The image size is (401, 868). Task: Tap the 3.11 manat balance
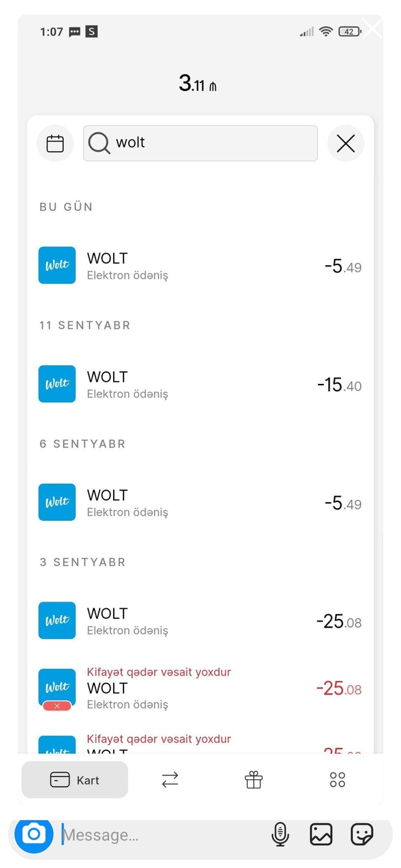[x=198, y=83]
